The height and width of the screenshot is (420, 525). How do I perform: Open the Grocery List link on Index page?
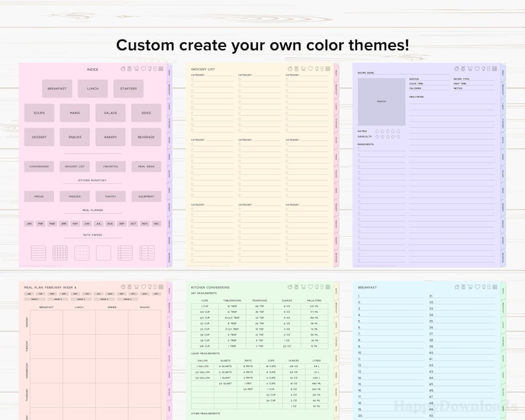click(x=75, y=167)
